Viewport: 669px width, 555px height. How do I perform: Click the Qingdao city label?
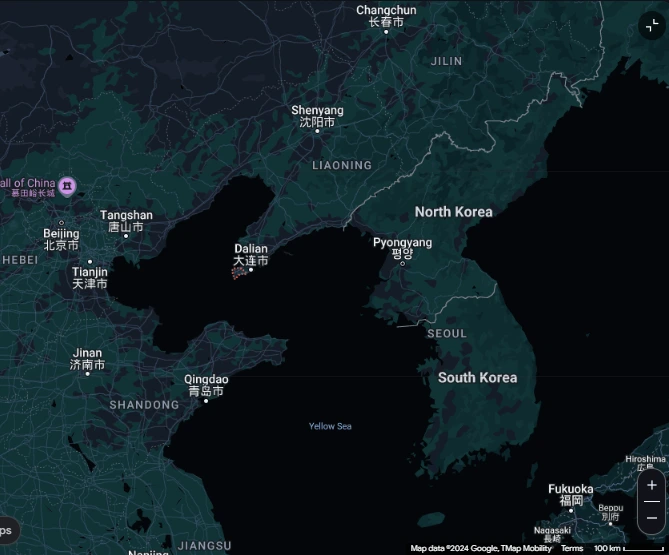(206, 385)
